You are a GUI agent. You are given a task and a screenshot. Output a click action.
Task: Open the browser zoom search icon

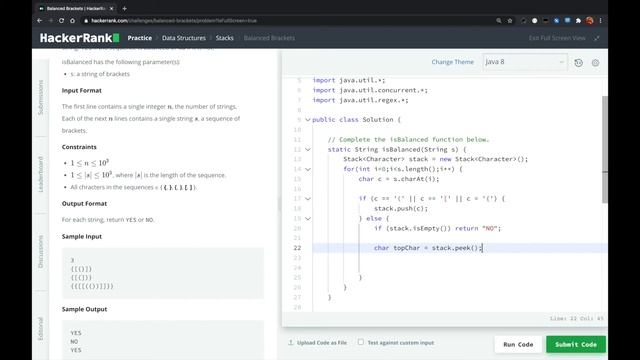(x=499, y=20)
